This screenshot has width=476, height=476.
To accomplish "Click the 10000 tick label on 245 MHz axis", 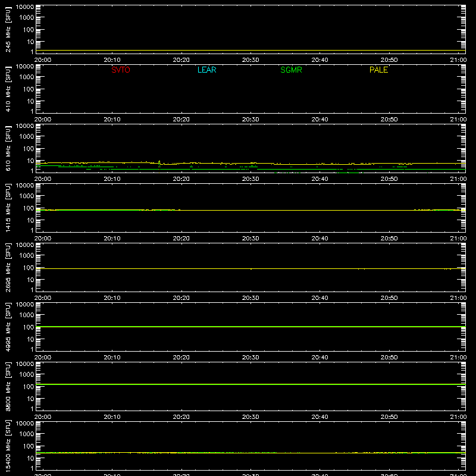I will [x=25, y=7].
